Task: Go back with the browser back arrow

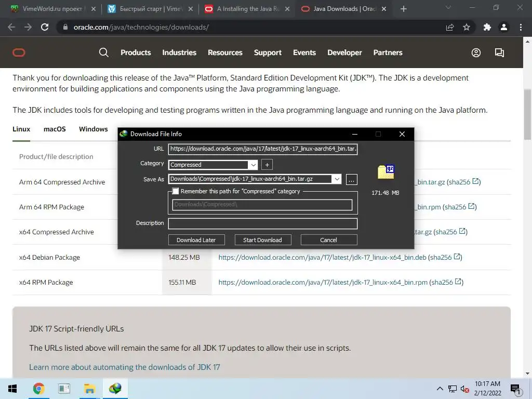Action: coord(11,27)
